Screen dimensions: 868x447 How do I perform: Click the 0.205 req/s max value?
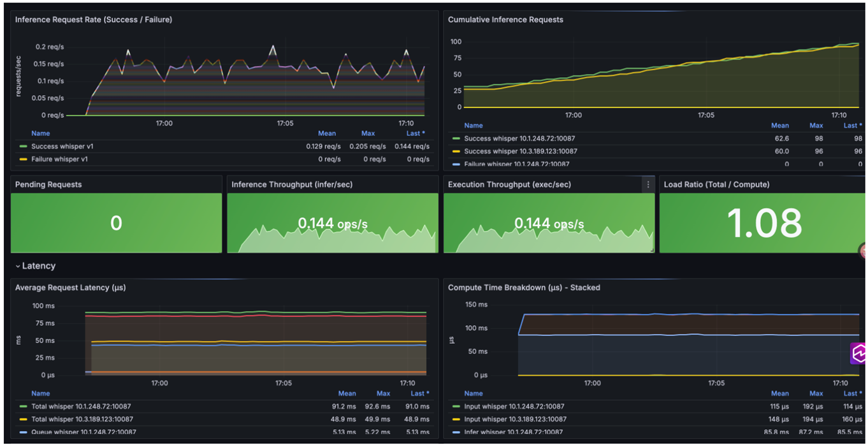coord(368,146)
